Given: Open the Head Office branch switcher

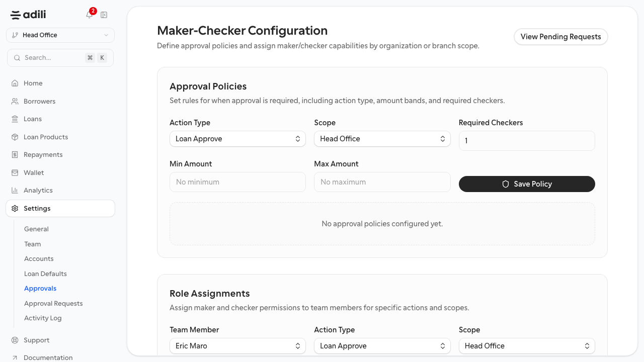Looking at the screenshot, I should coord(60,35).
